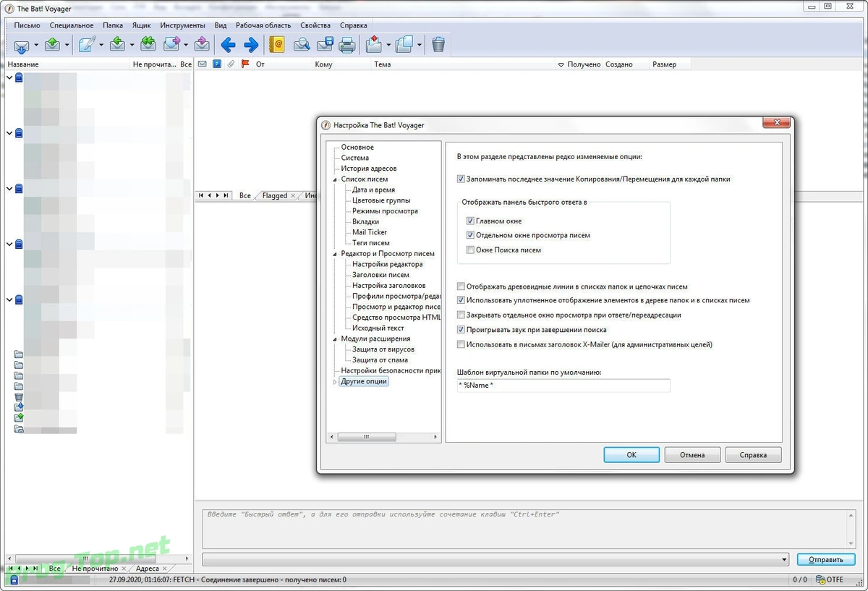Uncheck the 'Главном окне' checkbox
The height and width of the screenshot is (591, 868).
(x=471, y=221)
